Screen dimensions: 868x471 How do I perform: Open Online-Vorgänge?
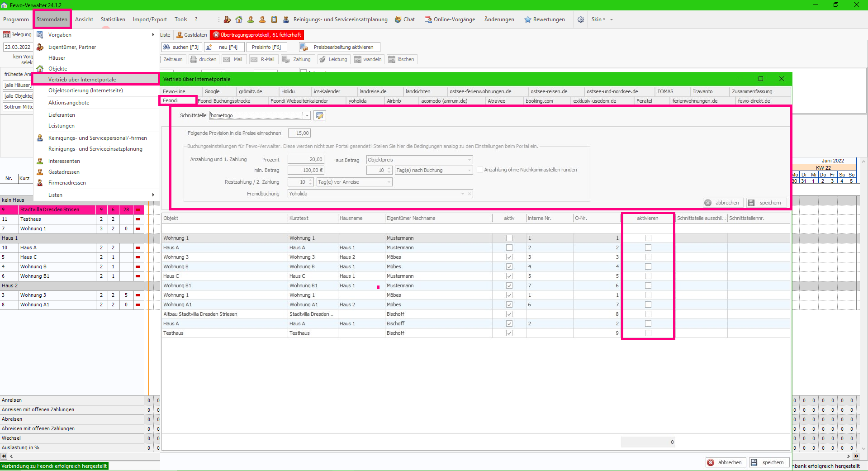(x=450, y=19)
